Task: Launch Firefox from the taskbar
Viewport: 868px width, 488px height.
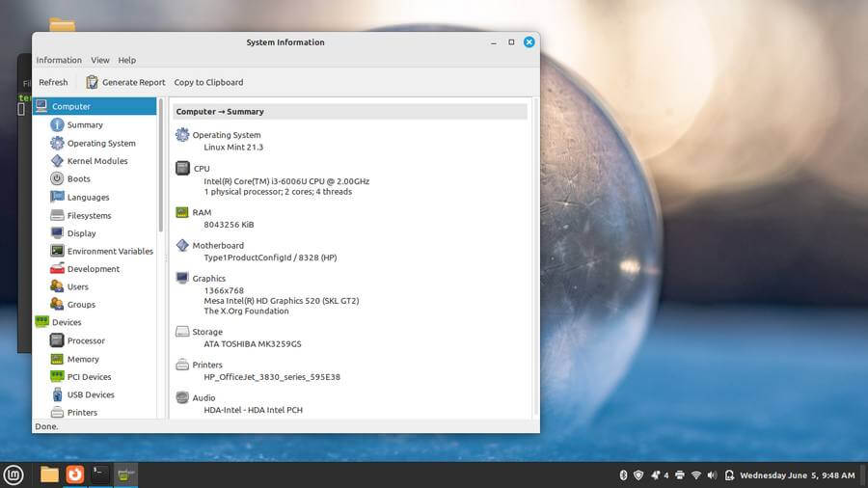Action: (74, 474)
